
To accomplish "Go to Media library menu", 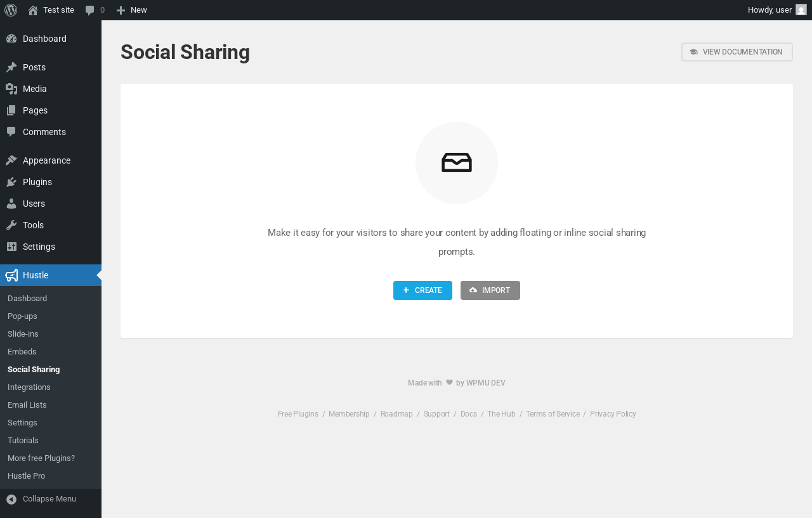I will (x=51, y=89).
